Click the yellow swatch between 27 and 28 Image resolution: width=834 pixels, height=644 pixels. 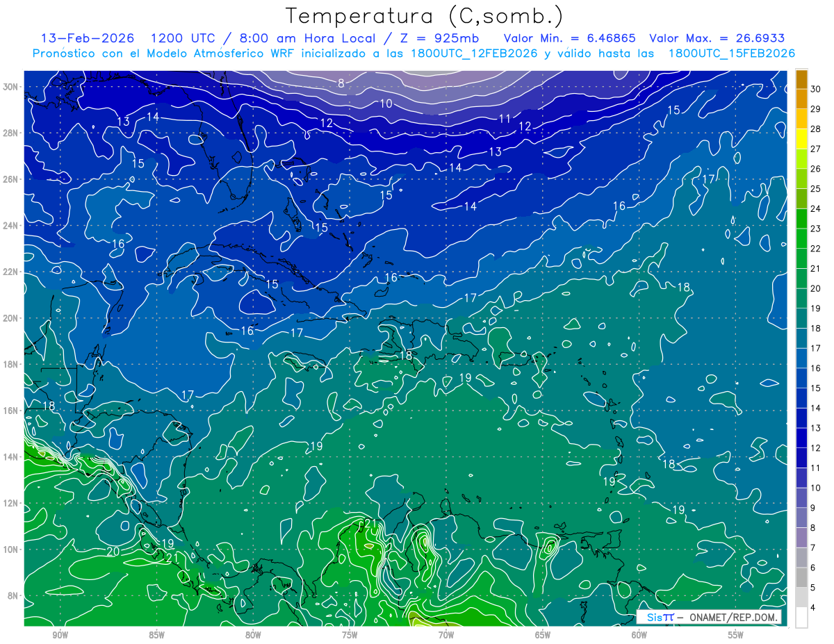tap(801, 138)
